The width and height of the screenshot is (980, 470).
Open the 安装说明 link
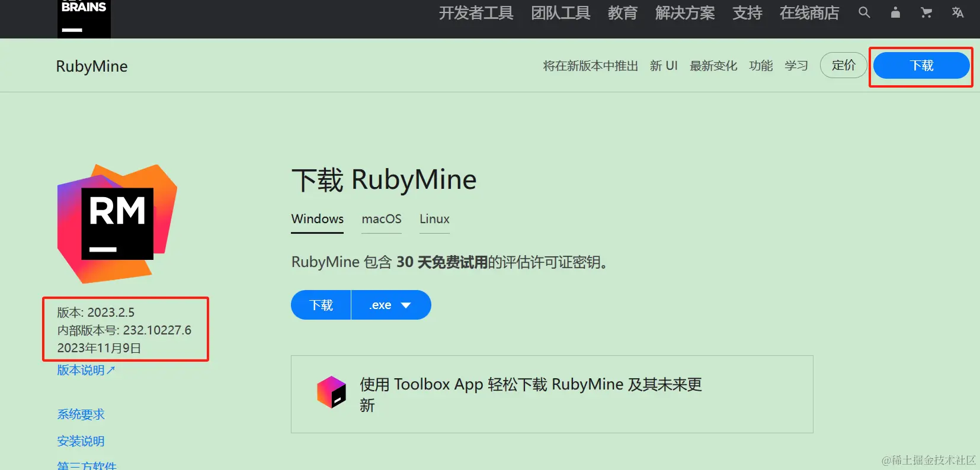point(81,441)
